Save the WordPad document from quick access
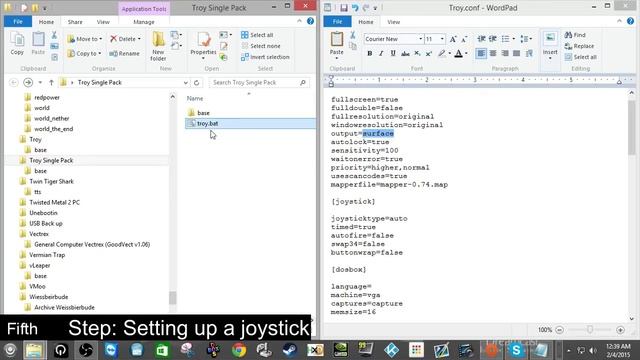640x360 pixels. click(x=344, y=7)
